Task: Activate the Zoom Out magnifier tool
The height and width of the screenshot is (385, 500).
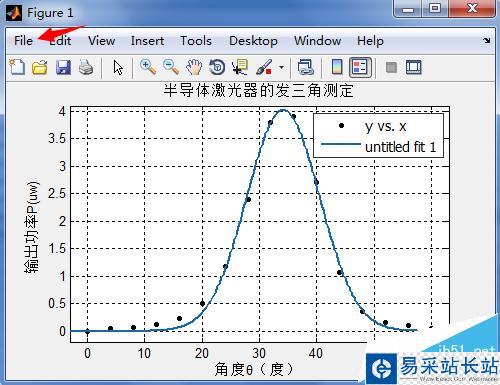Action: [171, 67]
